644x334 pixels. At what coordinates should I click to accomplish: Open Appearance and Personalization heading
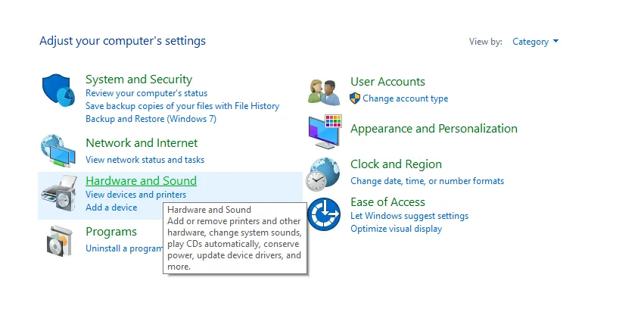tap(434, 129)
